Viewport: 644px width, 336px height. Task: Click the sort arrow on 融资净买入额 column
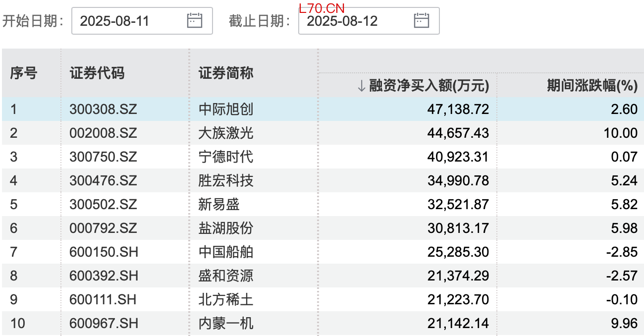click(361, 86)
